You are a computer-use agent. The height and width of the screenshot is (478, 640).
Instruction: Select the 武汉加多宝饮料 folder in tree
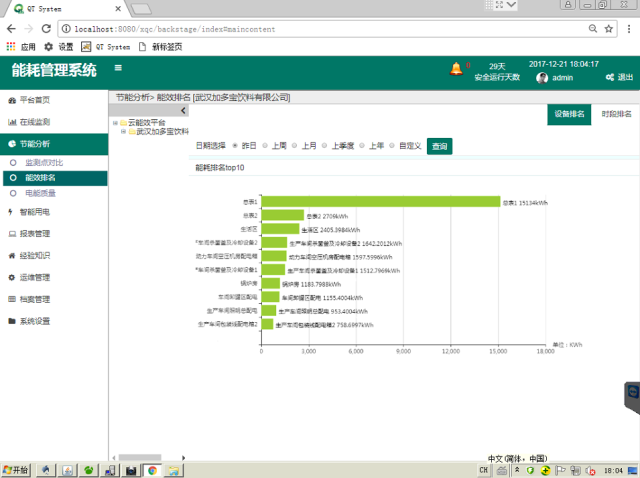[158, 131]
